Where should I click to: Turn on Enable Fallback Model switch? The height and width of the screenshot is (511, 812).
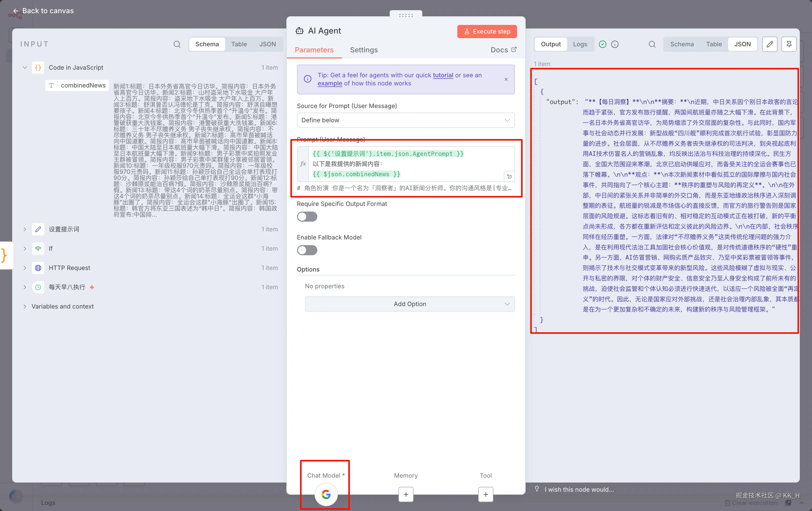tap(307, 250)
